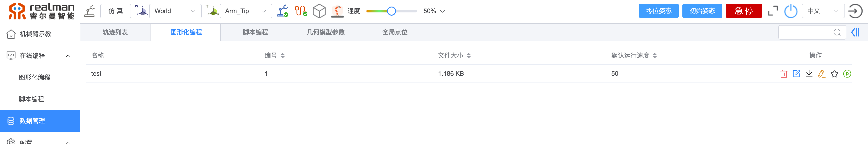Open the Arm_Tip tool frame dropdown
Viewport: 868px width, 144px height.
click(x=245, y=11)
